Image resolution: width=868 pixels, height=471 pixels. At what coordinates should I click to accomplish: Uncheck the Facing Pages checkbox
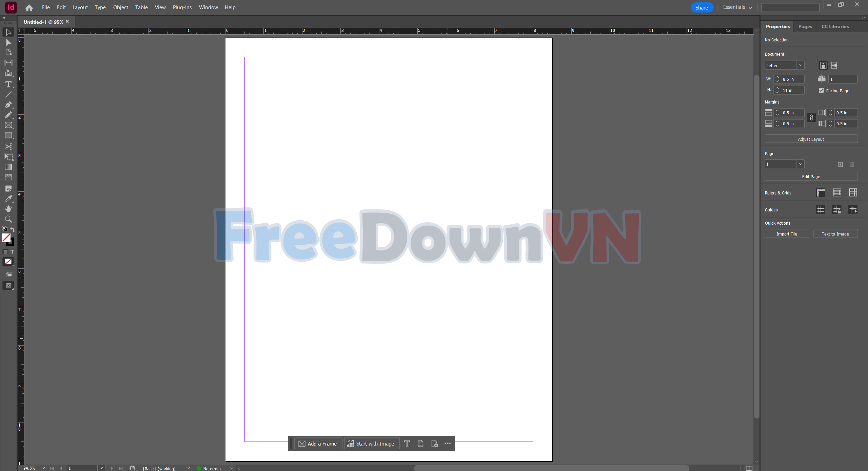pyautogui.click(x=821, y=91)
